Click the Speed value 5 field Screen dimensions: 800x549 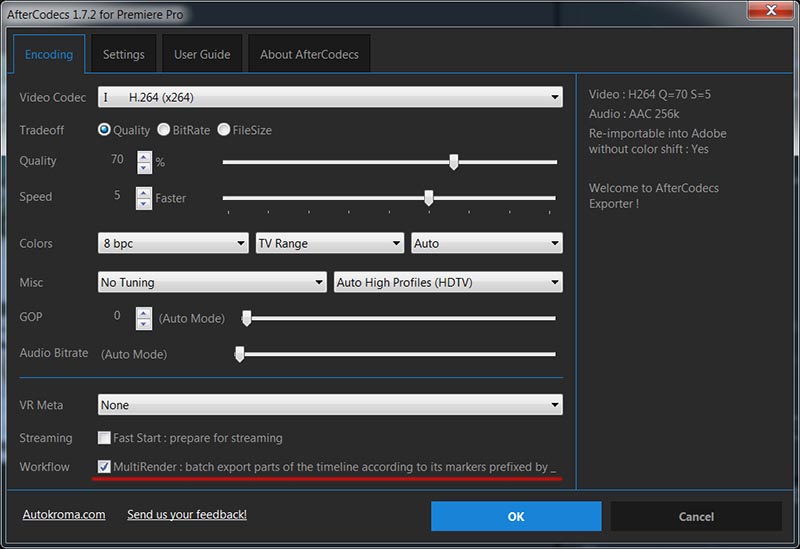[117, 195]
